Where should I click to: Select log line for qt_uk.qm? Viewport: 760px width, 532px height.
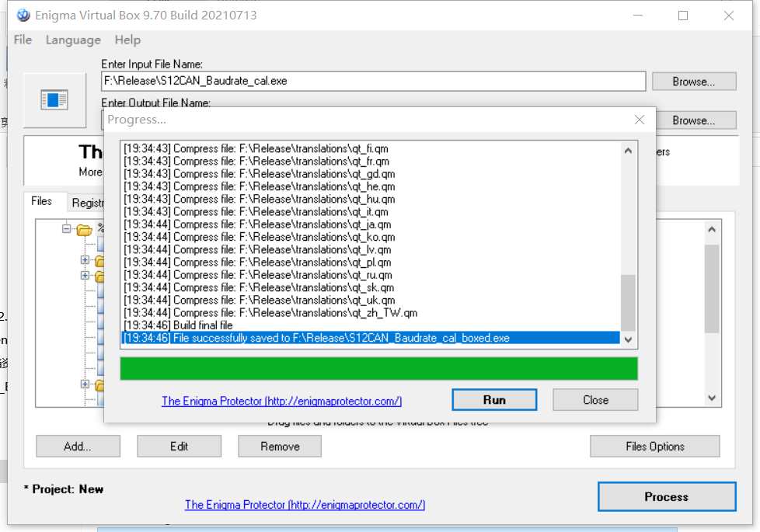(x=371, y=300)
